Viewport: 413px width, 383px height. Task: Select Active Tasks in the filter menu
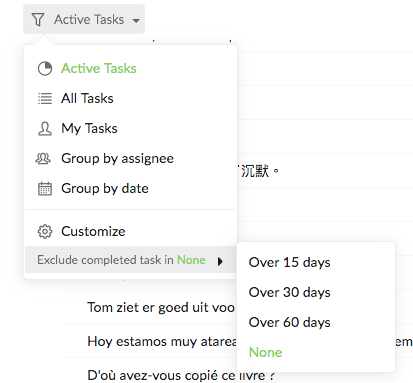(x=99, y=68)
